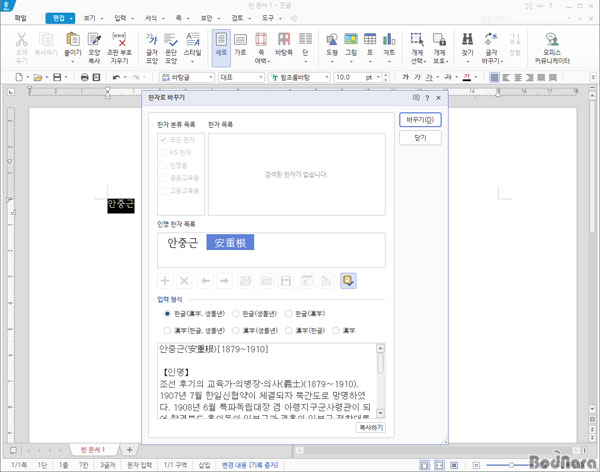Click the font size 10.0 field
Image resolution: width=600 pixels, height=472 pixels.
coord(348,77)
